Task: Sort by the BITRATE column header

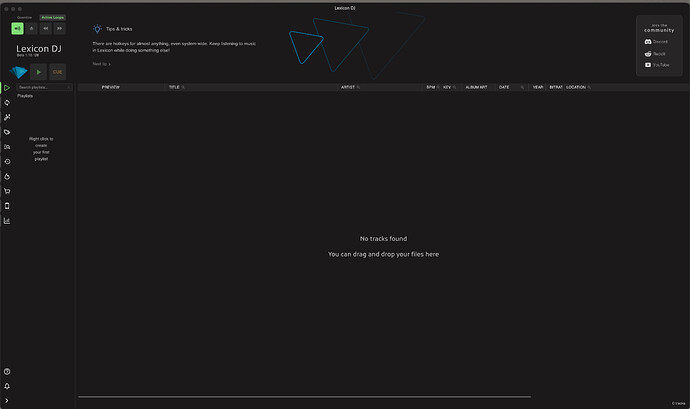Action: click(556, 87)
